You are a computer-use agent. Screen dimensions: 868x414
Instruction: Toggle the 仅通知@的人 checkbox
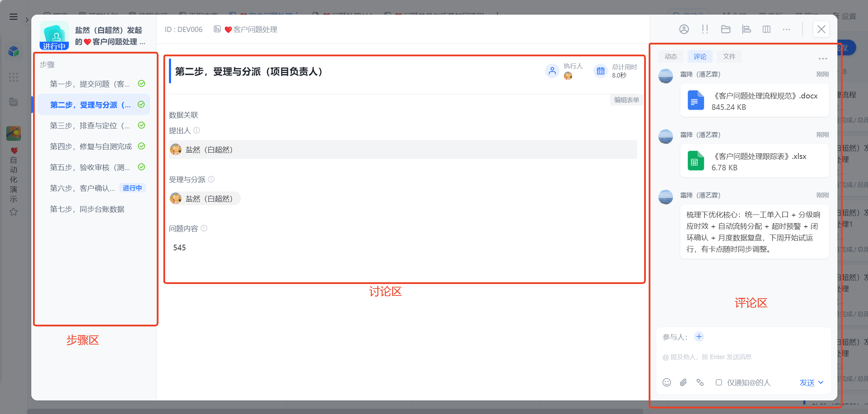(x=719, y=382)
